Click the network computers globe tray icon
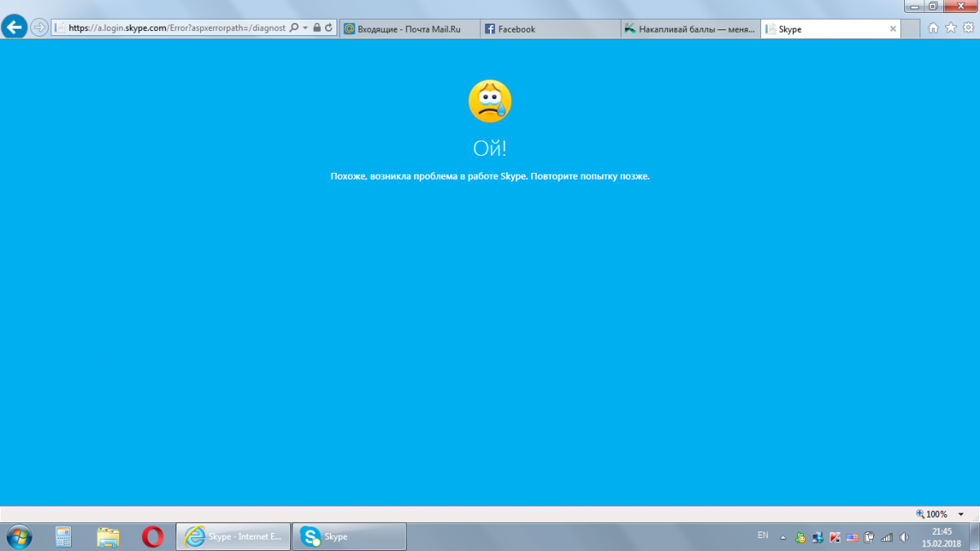Image resolution: width=980 pixels, height=551 pixels. pyautogui.click(x=817, y=537)
